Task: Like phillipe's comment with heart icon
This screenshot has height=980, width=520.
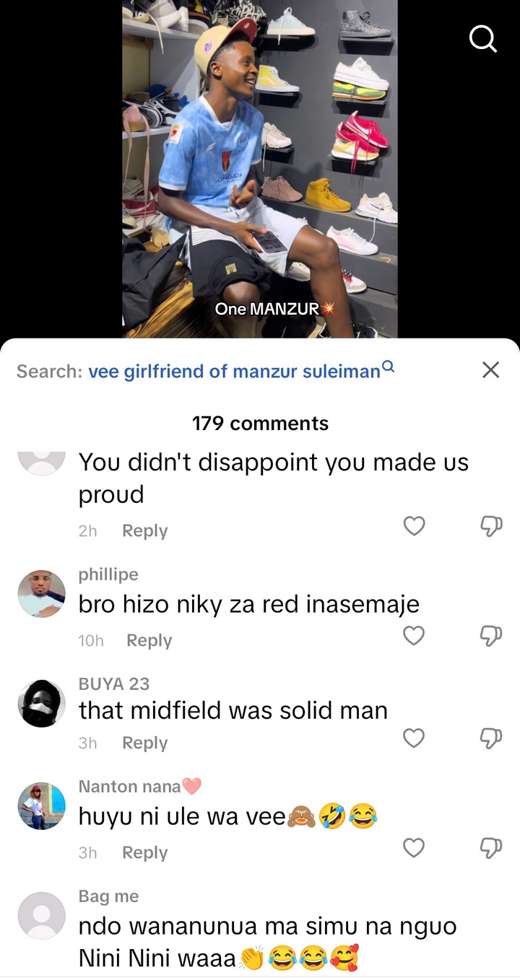Action: (414, 636)
